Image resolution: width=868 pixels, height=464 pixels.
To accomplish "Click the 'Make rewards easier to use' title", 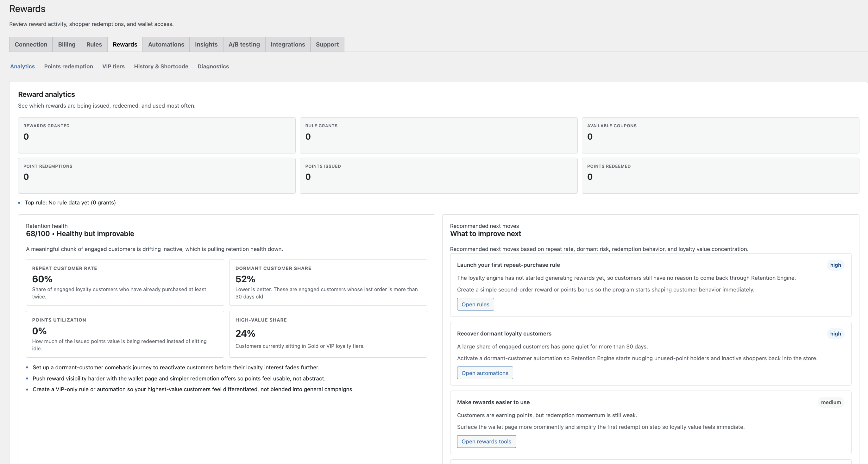I will (493, 402).
